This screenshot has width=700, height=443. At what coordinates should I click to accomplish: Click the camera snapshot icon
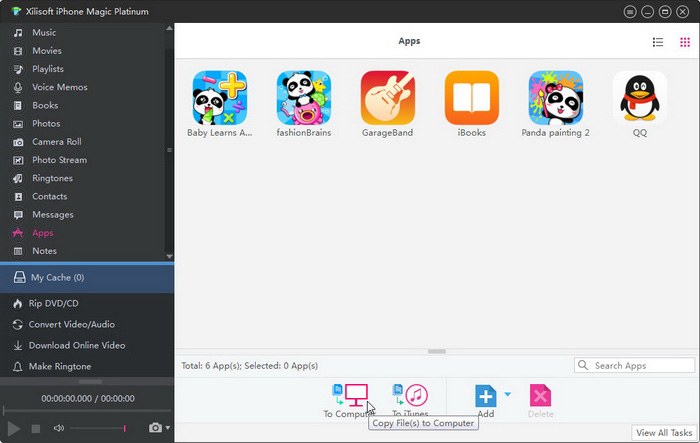point(155,428)
